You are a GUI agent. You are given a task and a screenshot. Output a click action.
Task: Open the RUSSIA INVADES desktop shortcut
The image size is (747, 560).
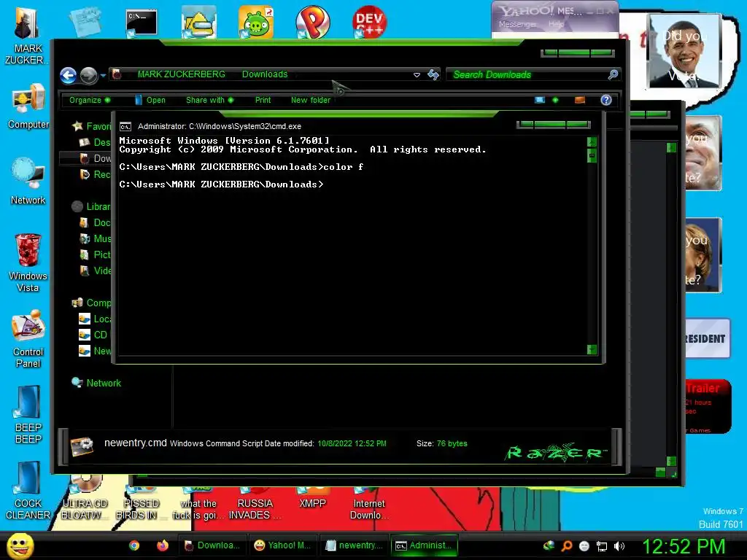coord(255,504)
